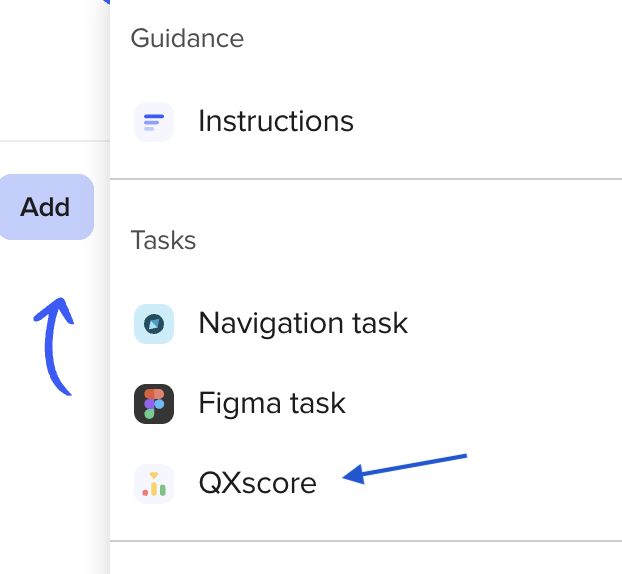Screen dimensions: 622x574
Task: Click the Figma logo icon
Action: pos(154,404)
